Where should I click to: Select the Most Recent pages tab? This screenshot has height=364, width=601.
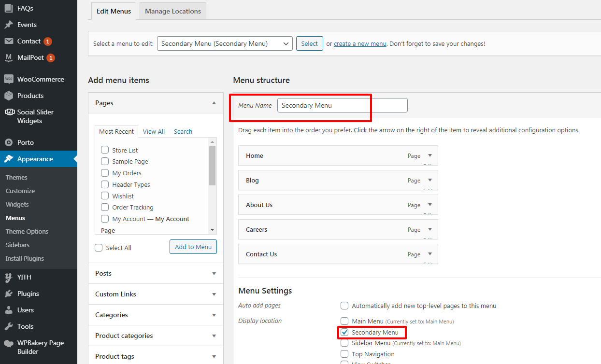point(116,131)
